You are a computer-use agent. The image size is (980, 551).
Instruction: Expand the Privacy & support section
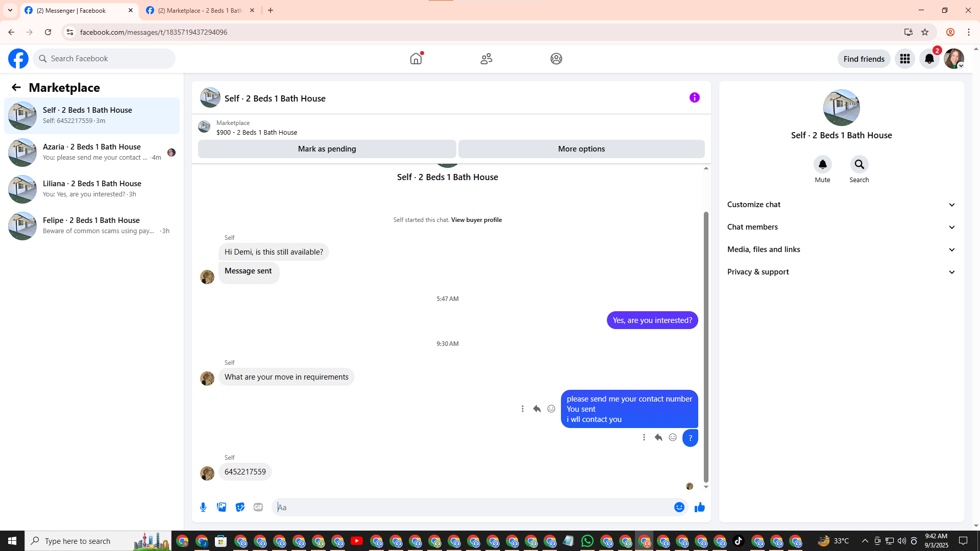(842, 272)
